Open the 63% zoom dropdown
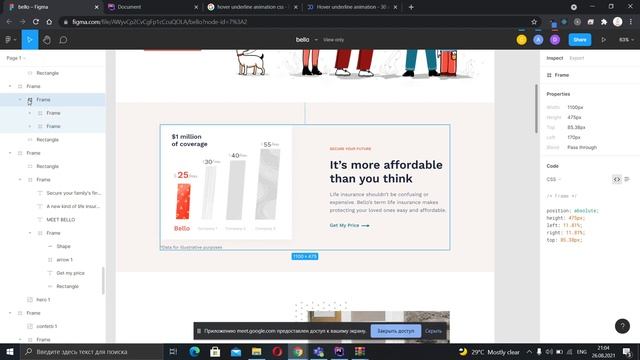Image resolution: width=640 pixels, height=360 pixels. pos(626,40)
